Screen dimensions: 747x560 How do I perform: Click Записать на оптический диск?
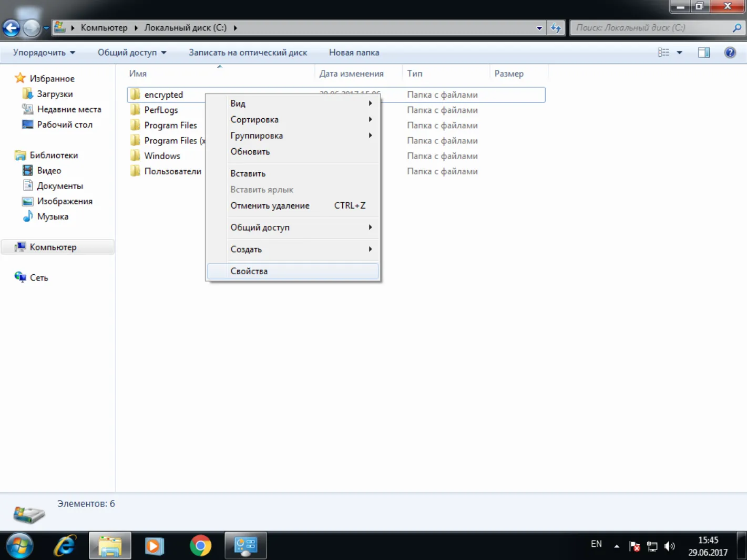pos(248,53)
